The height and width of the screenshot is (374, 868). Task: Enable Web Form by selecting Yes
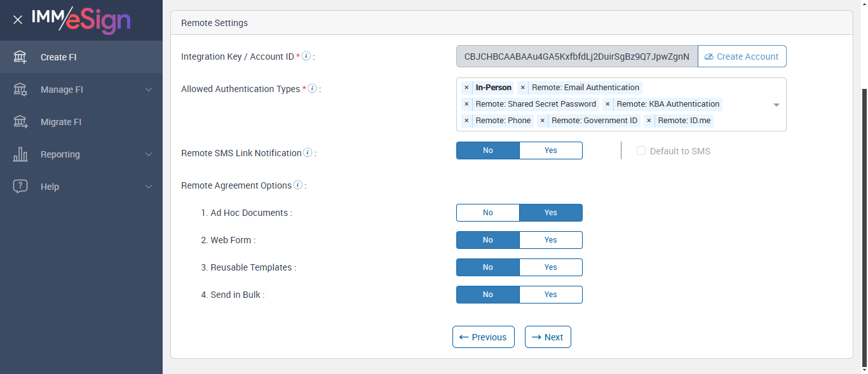(x=550, y=240)
